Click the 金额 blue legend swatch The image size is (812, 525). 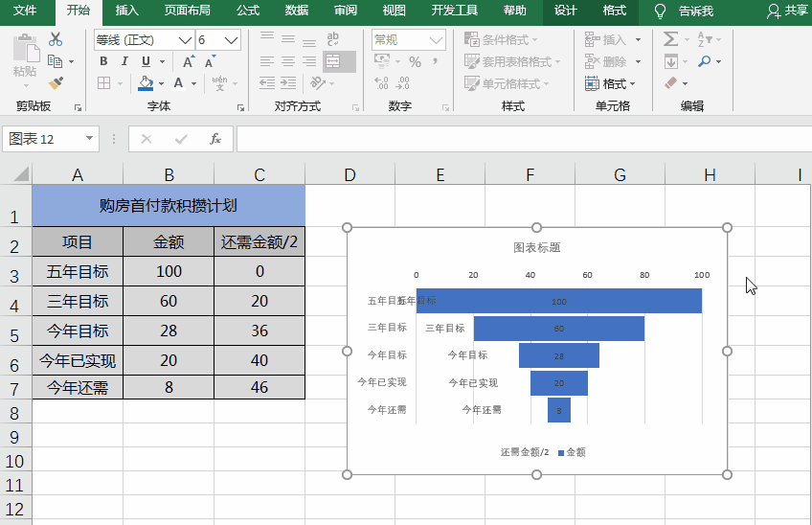tap(561, 453)
